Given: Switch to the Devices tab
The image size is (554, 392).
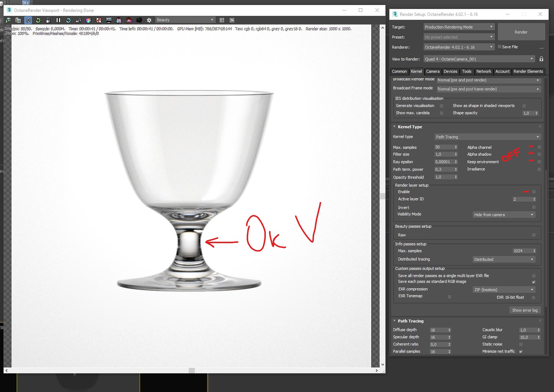Looking at the screenshot, I should pyautogui.click(x=451, y=71).
